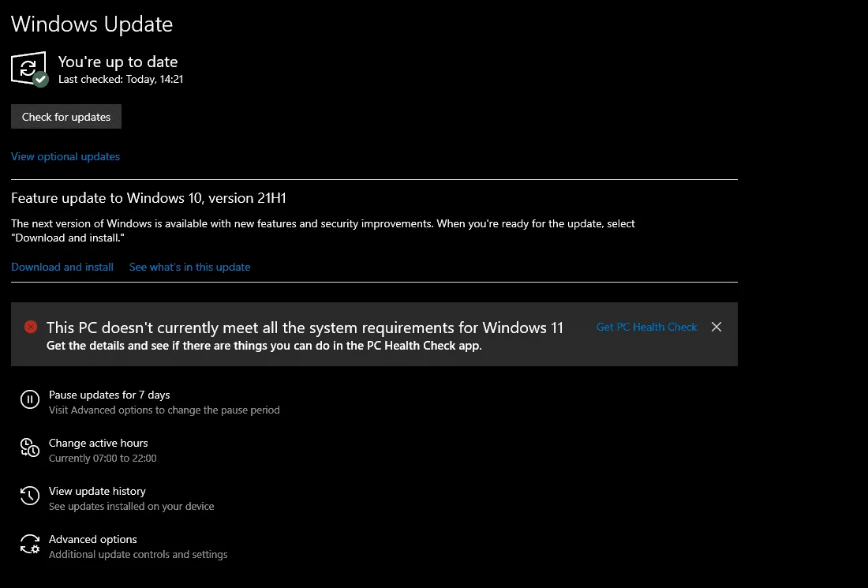Click the pause icon for Pause updates

tap(30, 399)
